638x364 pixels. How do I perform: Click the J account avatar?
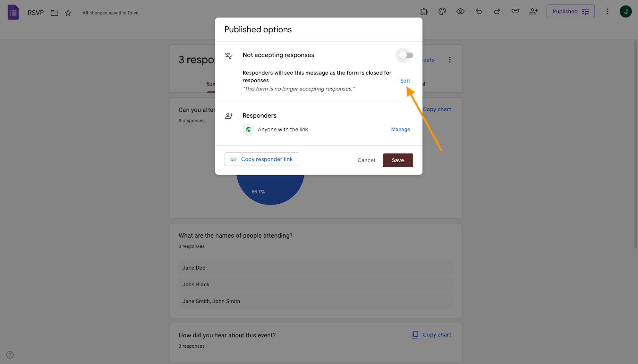[626, 11]
